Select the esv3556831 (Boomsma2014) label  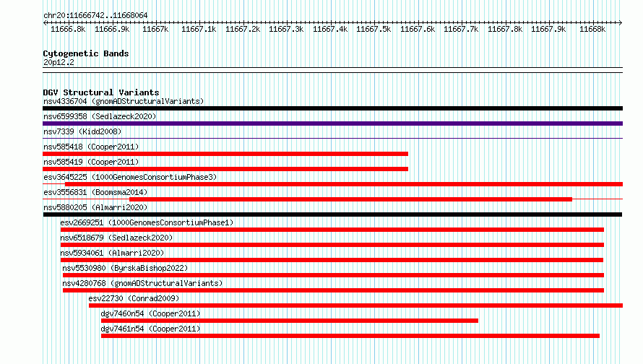coord(95,192)
